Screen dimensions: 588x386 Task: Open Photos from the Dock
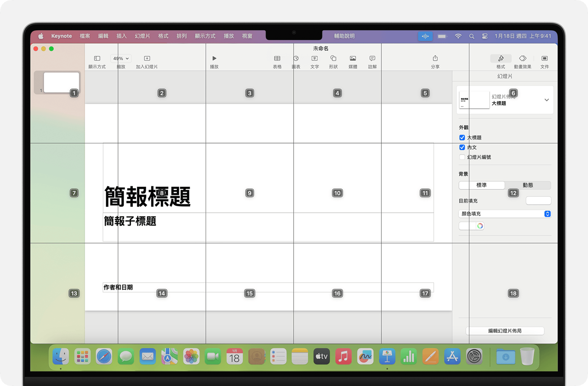[191, 357]
